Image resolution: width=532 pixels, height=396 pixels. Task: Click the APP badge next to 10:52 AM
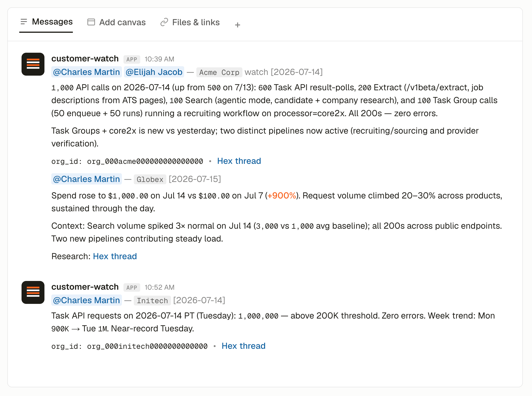[132, 287]
